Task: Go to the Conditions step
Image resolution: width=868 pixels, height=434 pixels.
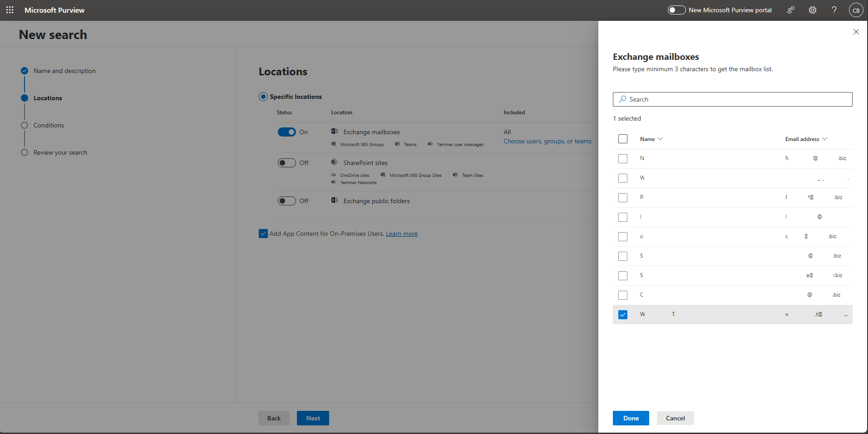Action: [x=49, y=125]
